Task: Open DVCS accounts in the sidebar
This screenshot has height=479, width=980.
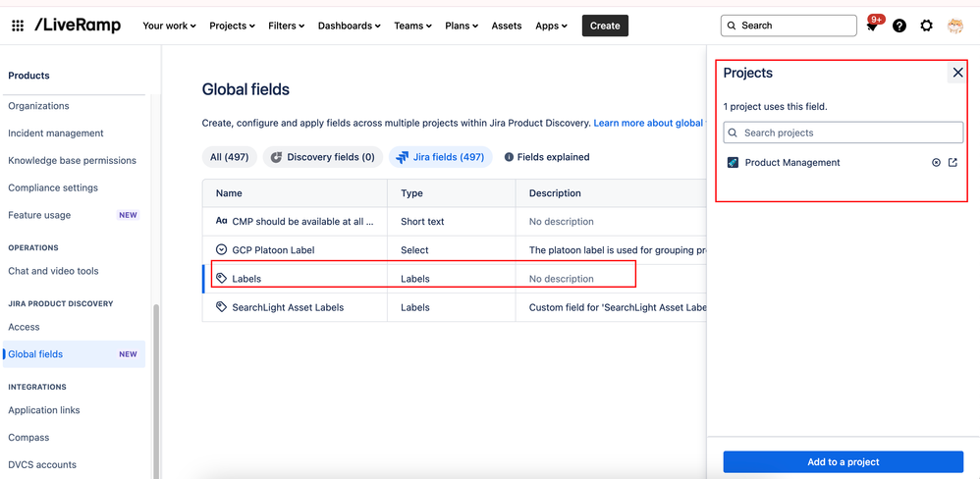Action: coord(42,464)
